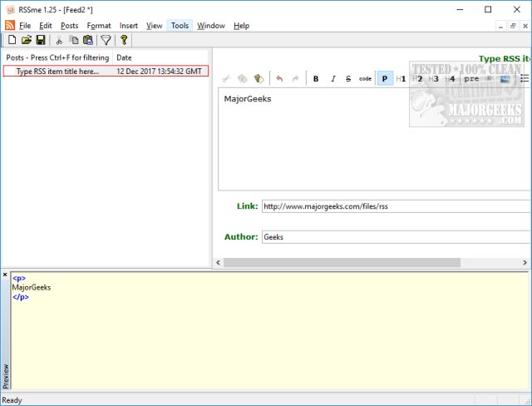
Task: Open the Posts menu
Action: tap(69, 26)
